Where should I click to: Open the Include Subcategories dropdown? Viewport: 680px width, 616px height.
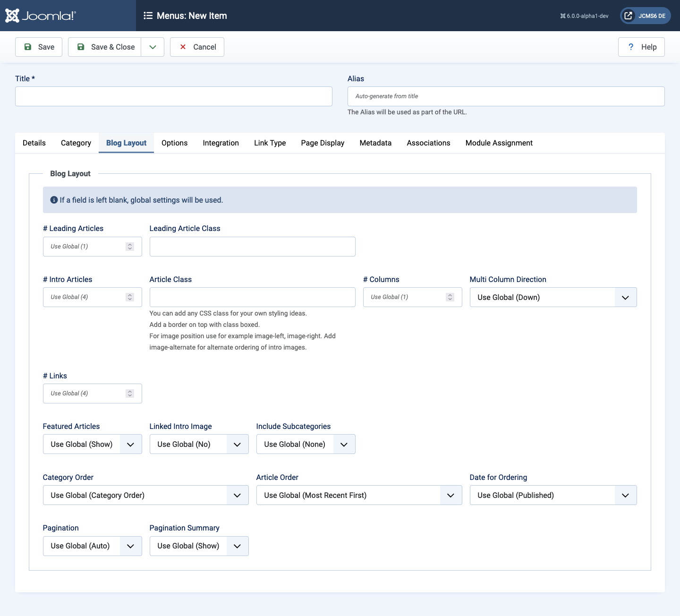[x=306, y=444]
